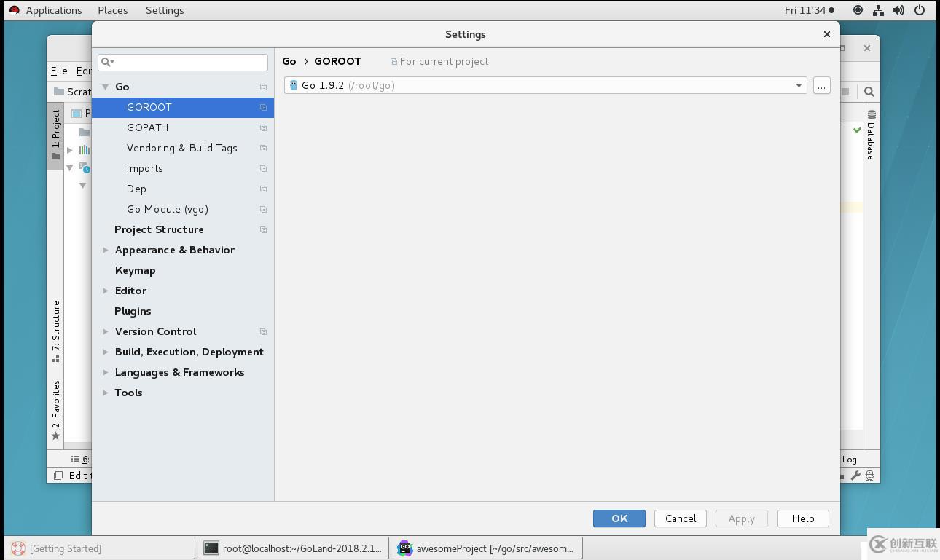Click project-level icon beside GOPATH

pyautogui.click(x=263, y=127)
